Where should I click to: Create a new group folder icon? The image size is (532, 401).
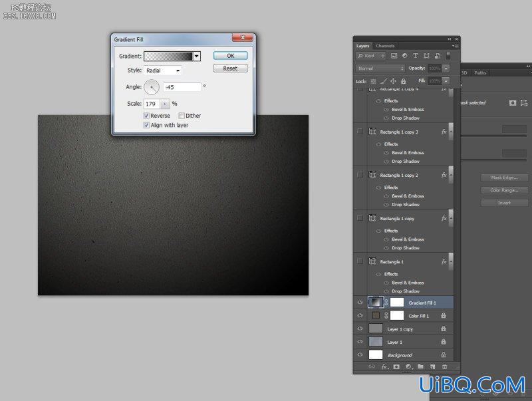420,366
